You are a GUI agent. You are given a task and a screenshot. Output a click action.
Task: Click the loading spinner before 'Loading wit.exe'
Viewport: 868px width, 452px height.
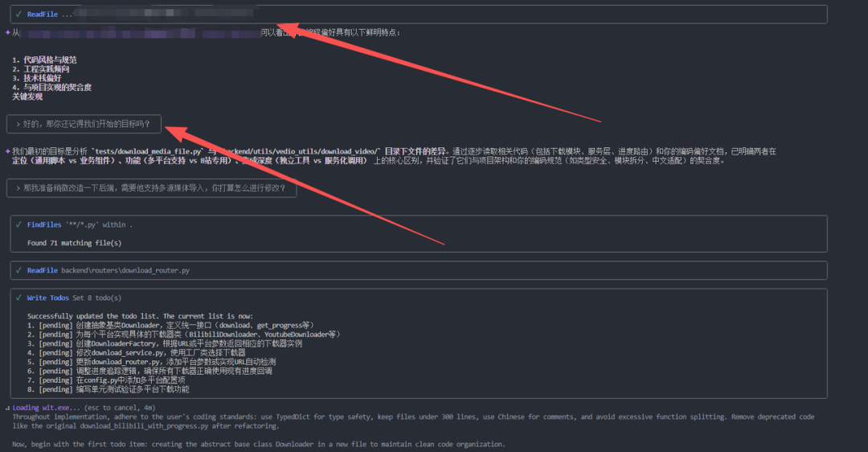8,408
